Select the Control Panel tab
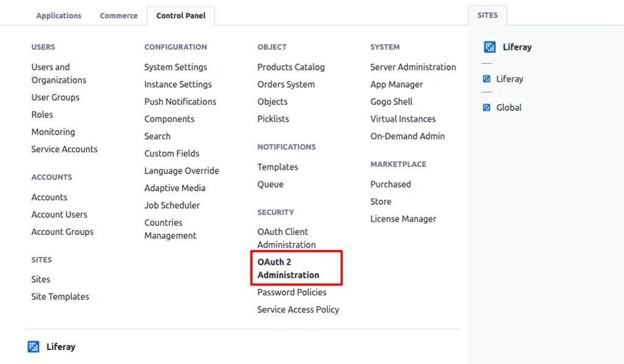 coord(180,15)
